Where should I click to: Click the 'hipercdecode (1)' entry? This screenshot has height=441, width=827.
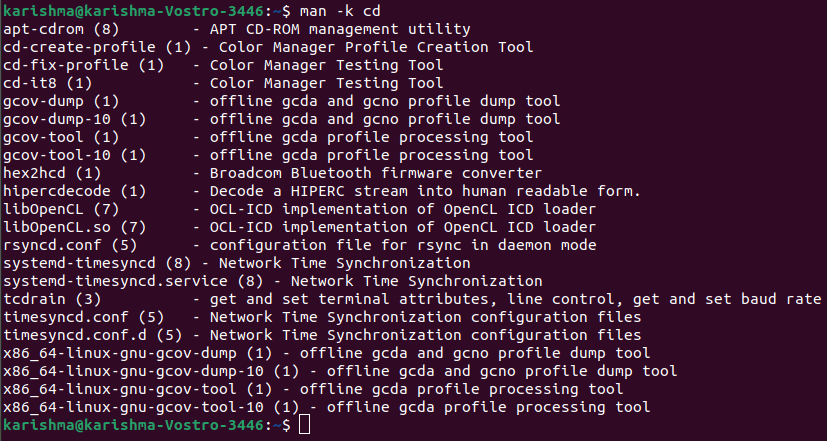(x=74, y=191)
